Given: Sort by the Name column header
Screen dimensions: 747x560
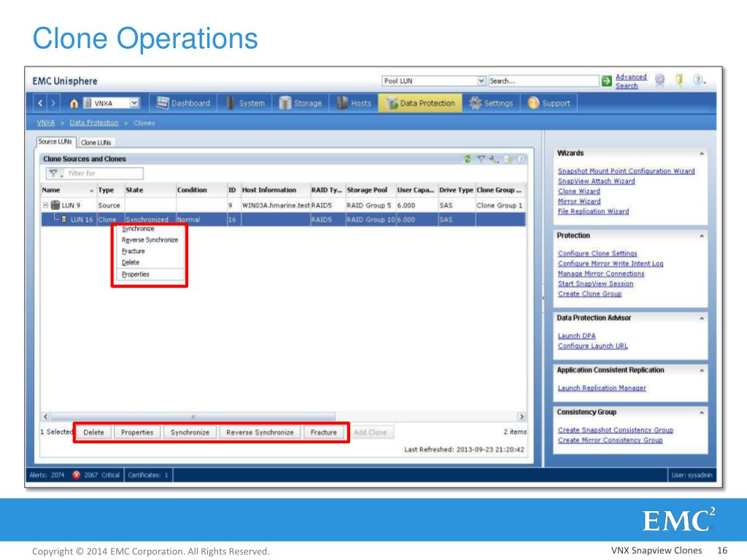Looking at the screenshot, I should pyautogui.click(x=68, y=190).
